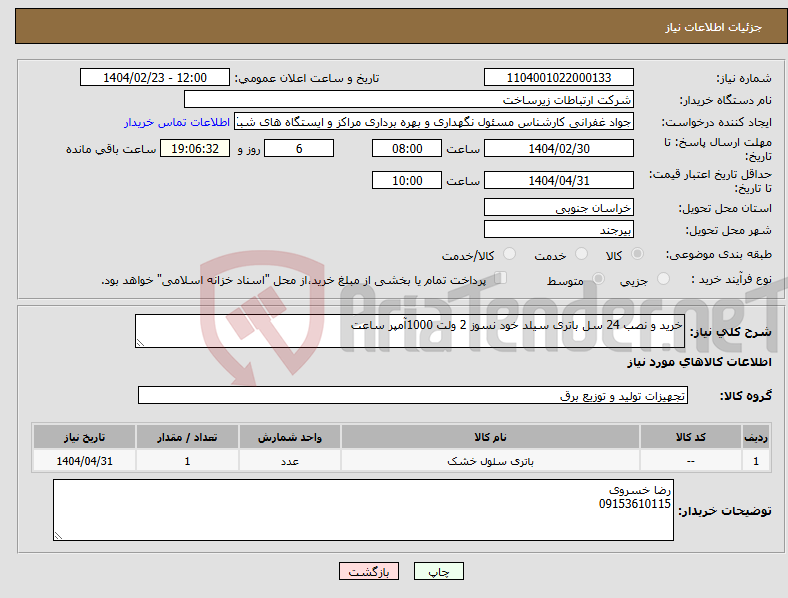Screen dimensions: 788x598
Task: Click the تاریخ نیاز column header
Action: (84, 437)
